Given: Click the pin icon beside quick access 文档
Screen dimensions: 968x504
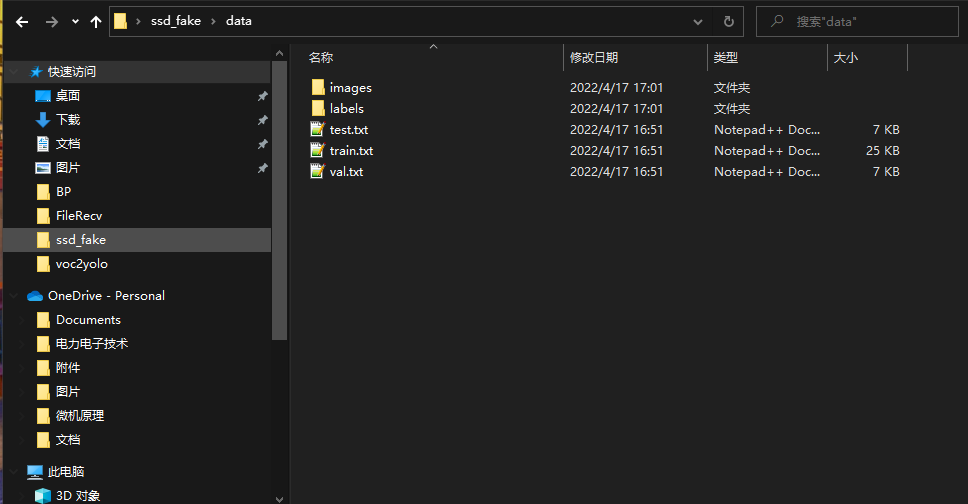Looking at the screenshot, I should [x=262, y=144].
